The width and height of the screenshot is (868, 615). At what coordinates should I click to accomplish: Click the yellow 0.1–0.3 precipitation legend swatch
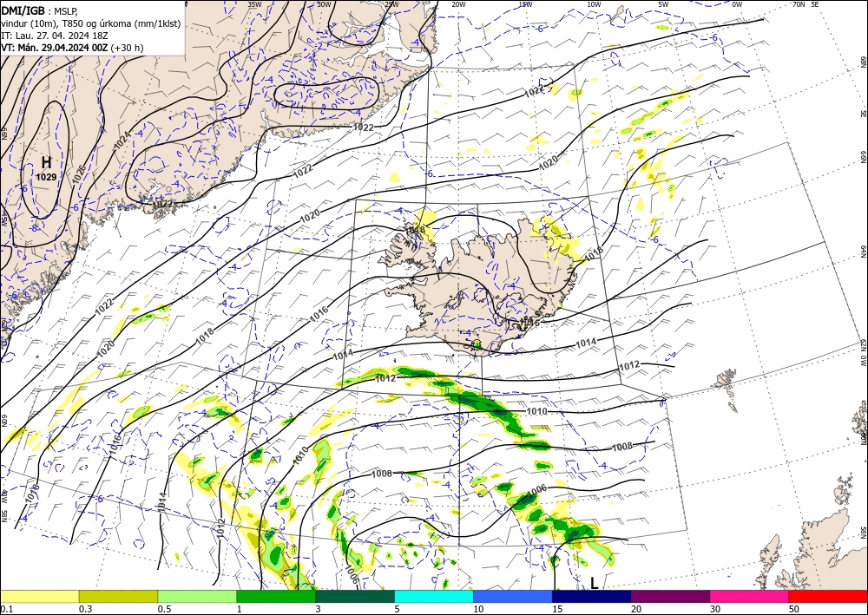point(40,596)
